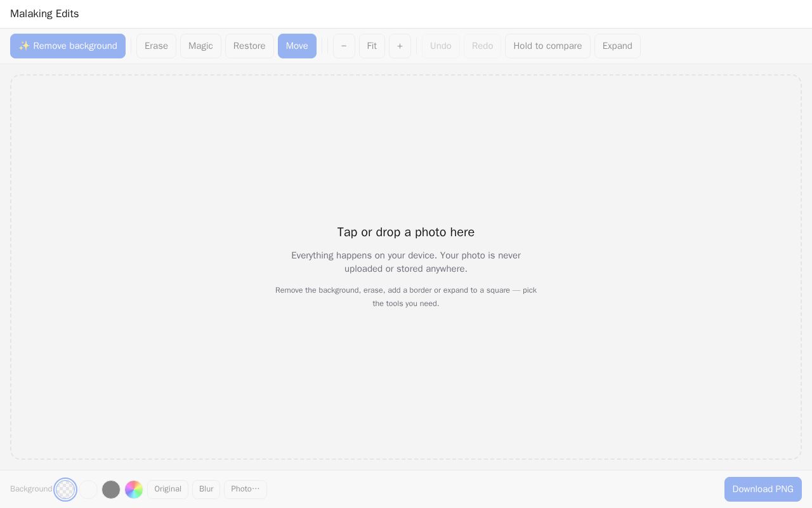Image resolution: width=812 pixels, height=508 pixels.
Task: Select the gray background swatch
Action: [x=111, y=490]
